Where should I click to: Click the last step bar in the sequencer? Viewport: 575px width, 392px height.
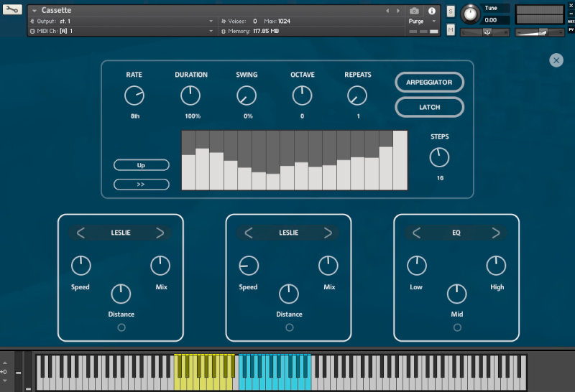(400, 159)
